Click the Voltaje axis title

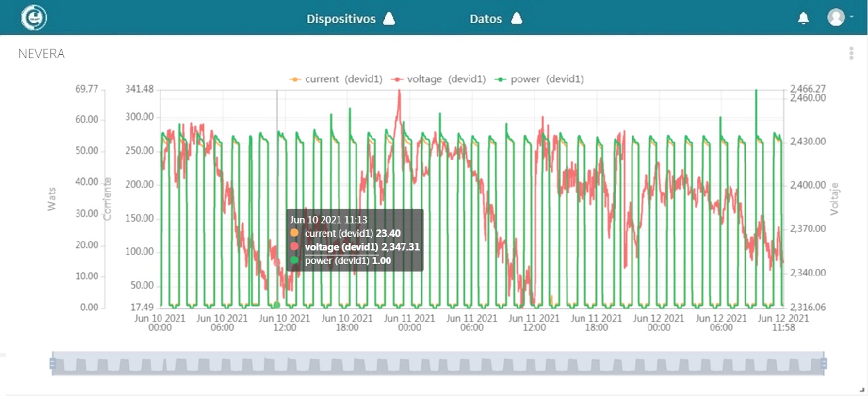pyautogui.click(x=835, y=199)
